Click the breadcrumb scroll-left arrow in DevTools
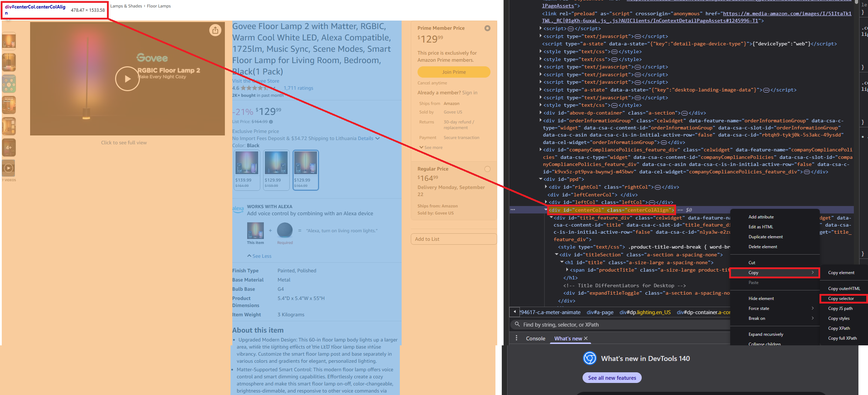 (514, 312)
